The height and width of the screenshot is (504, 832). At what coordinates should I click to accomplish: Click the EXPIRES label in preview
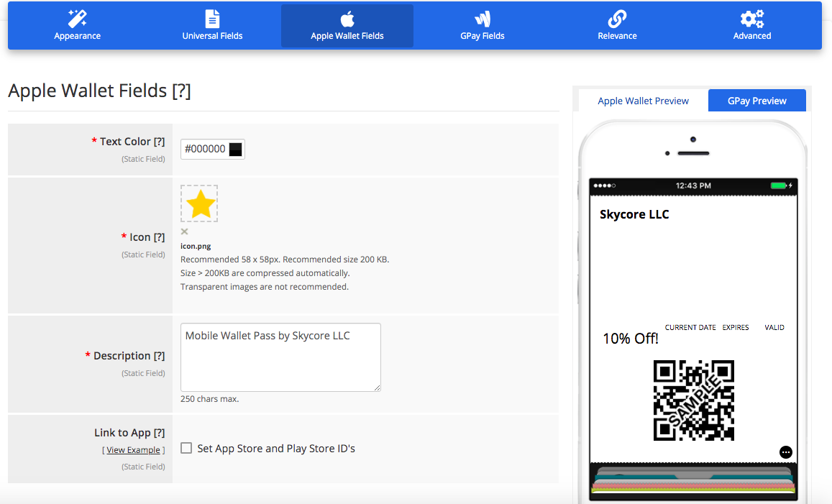point(736,327)
